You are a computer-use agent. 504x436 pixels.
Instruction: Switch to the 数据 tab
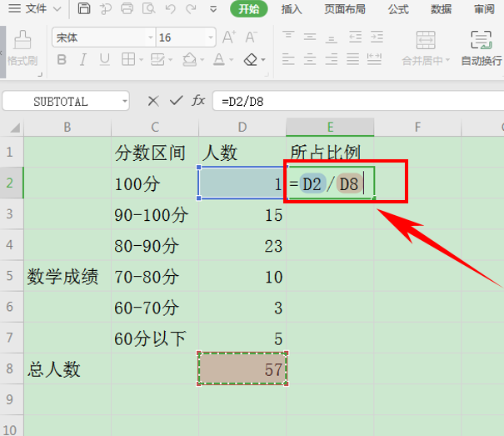pyautogui.click(x=441, y=9)
